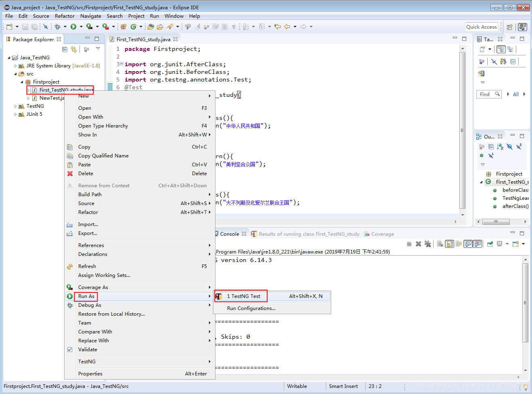Switch to Results of running class tab
This screenshot has width=532, height=394.
click(x=305, y=234)
